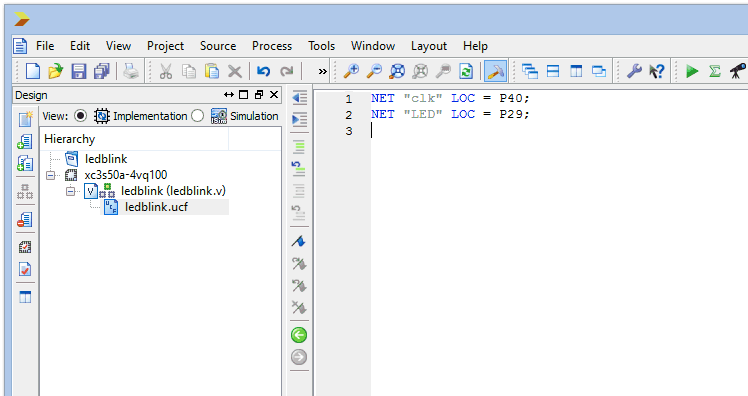
Task: Select ledblink.ucf constraints file
Action: tap(156, 207)
